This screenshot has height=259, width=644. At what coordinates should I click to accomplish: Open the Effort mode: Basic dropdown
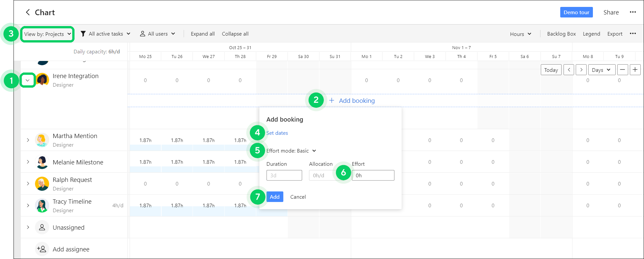pos(291,151)
